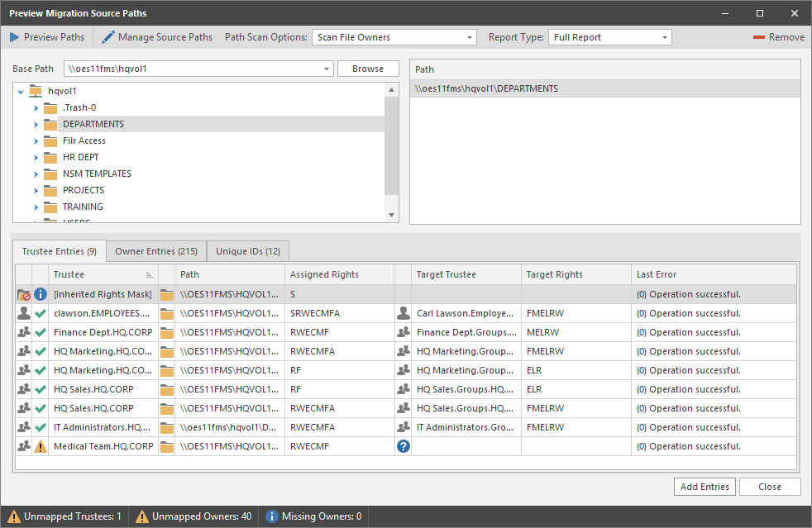Click the group icon in IT Administrators.HQ row
This screenshot has width=812, height=528.
(24, 427)
